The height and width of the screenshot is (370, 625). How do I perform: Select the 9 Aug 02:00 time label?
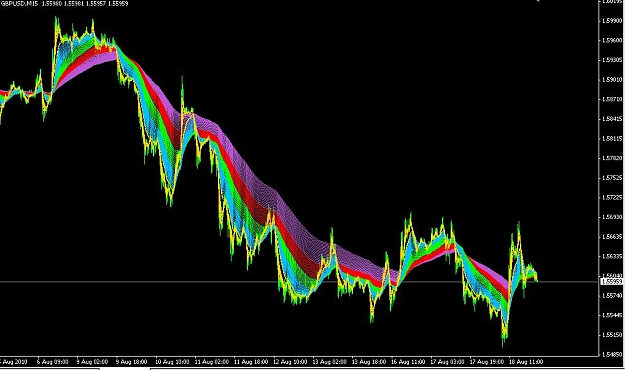coord(92,362)
